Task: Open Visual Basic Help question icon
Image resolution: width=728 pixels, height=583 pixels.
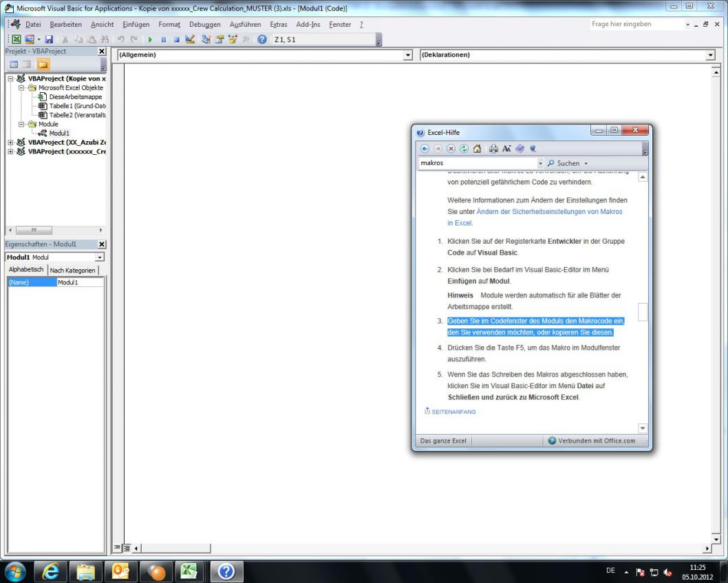Action: (262, 39)
